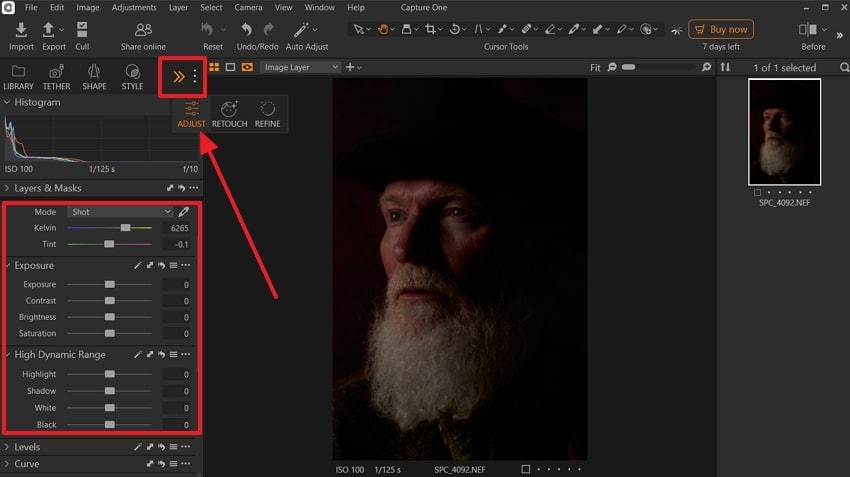Toggle Before/After comparison view
This screenshot has width=850, height=477.
click(x=807, y=29)
